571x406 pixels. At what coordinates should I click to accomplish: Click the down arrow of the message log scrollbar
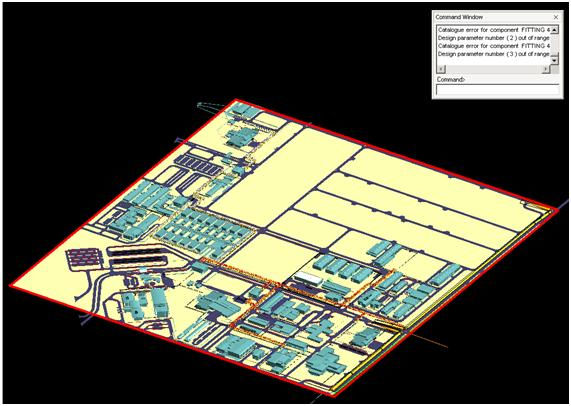click(x=554, y=60)
